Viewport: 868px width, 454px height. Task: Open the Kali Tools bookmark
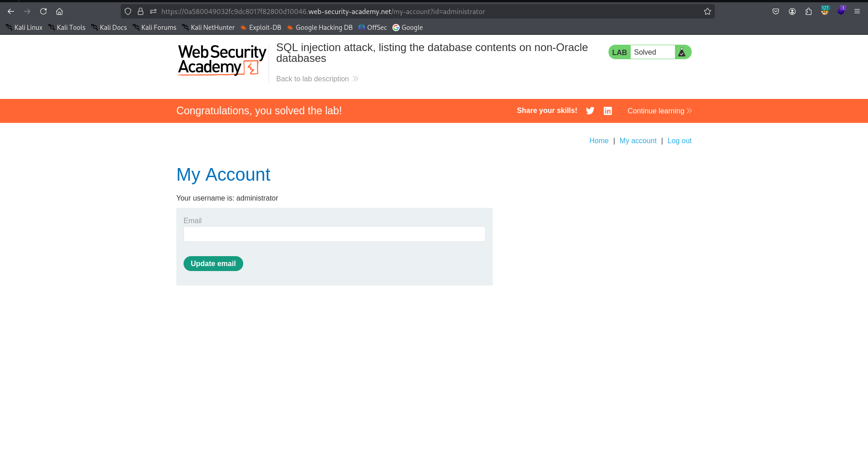pyautogui.click(x=67, y=28)
